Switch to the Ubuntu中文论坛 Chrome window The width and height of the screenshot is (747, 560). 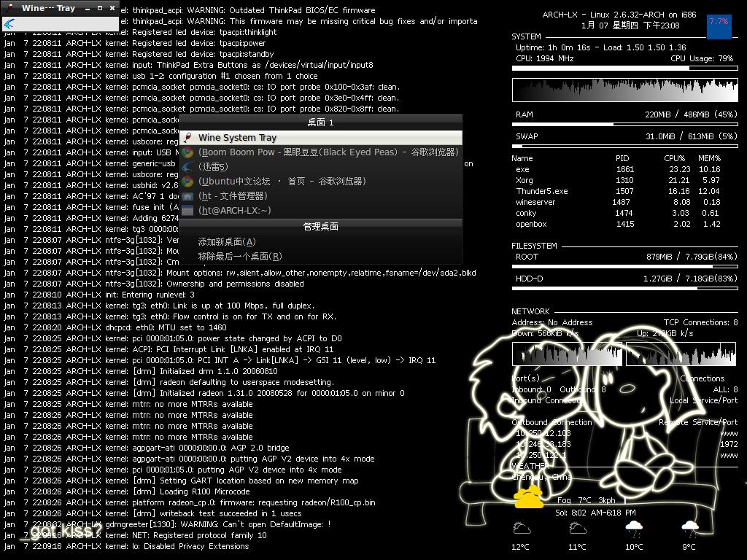point(321,182)
